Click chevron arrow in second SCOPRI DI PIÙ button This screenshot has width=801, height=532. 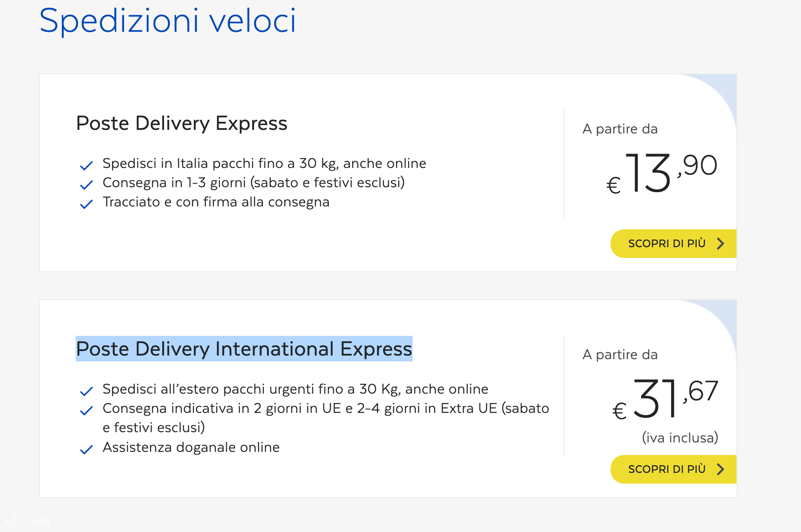[720, 469]
